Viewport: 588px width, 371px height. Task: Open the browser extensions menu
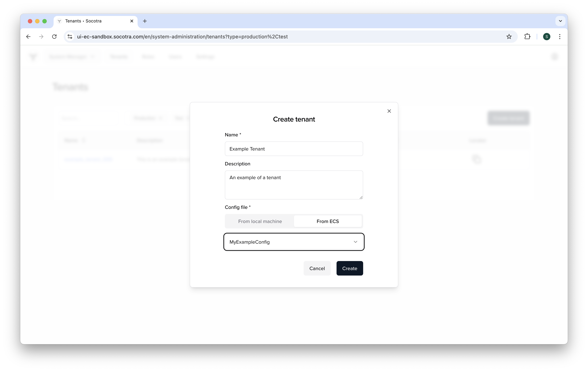pos(527,37)
